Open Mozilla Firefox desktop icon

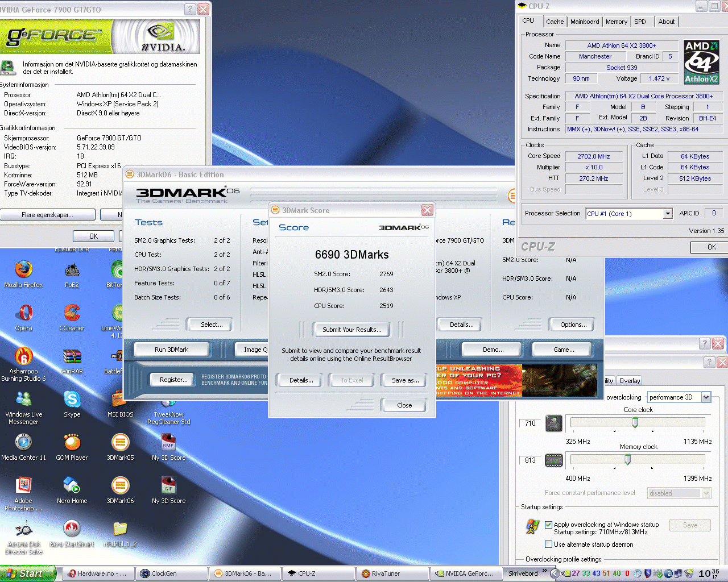pyautogui.click(x=23, y=270)
